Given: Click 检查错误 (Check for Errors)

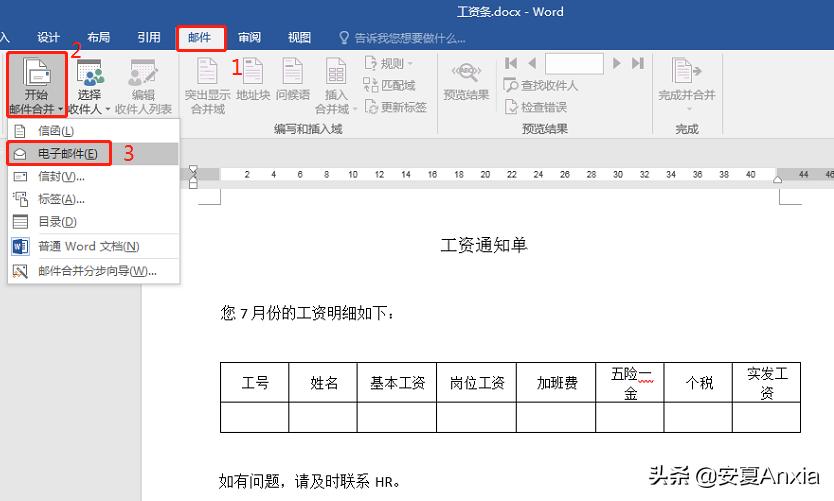Looking at the screenshot, I should (536, 107).
